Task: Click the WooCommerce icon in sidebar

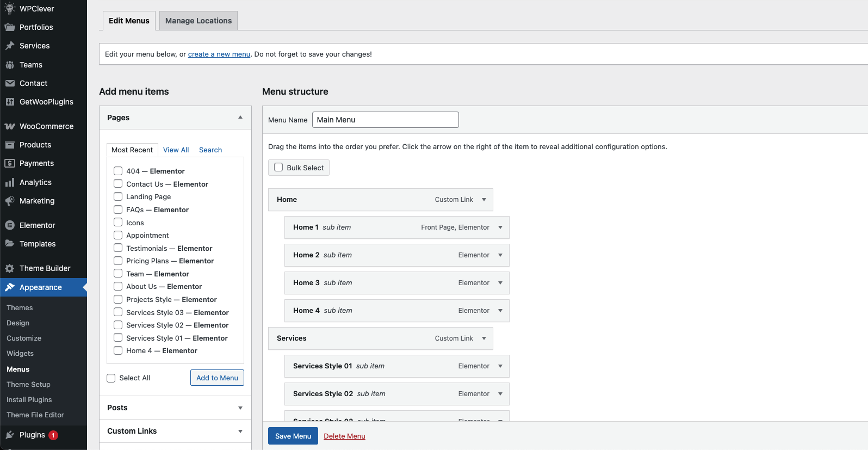Action: tap(10, 126)
